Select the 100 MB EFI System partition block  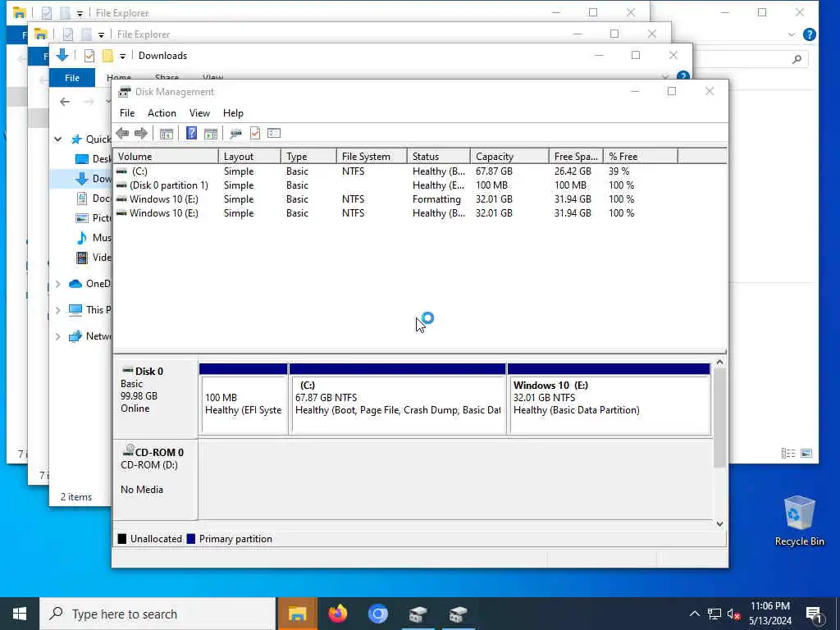click(x=243, y=399)
